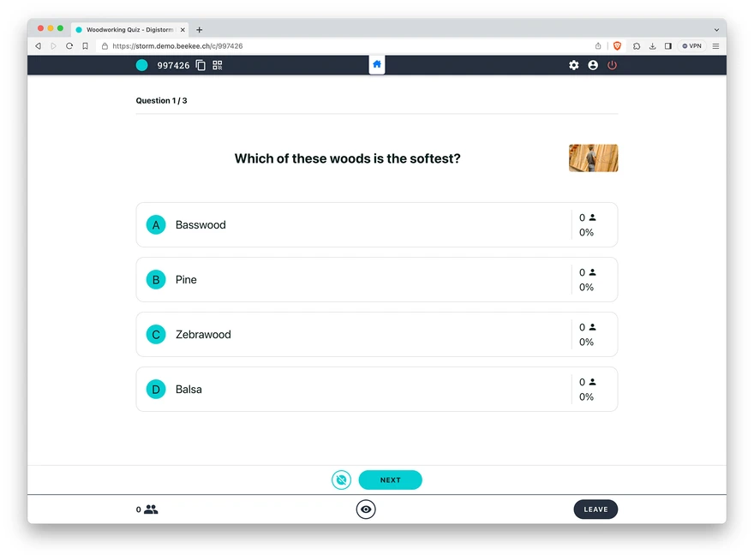Show the QR code for joining
Screen dimensions: 754x560
click(x=218, y=65)
